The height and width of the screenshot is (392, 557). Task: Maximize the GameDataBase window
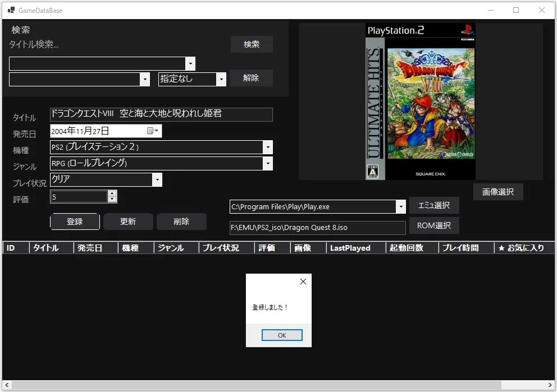(x=516, y=10)
